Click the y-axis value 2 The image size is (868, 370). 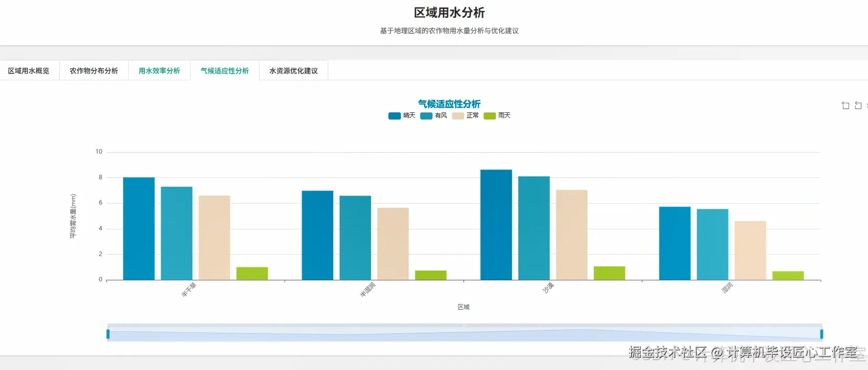click(x=101, y=254)
